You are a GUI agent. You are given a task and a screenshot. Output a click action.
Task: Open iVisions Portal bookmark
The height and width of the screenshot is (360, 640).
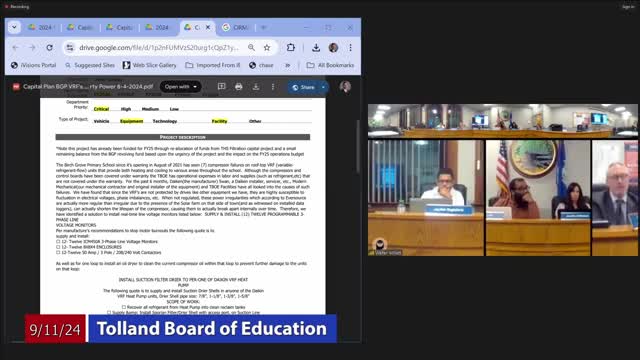(x=33, y=65)
